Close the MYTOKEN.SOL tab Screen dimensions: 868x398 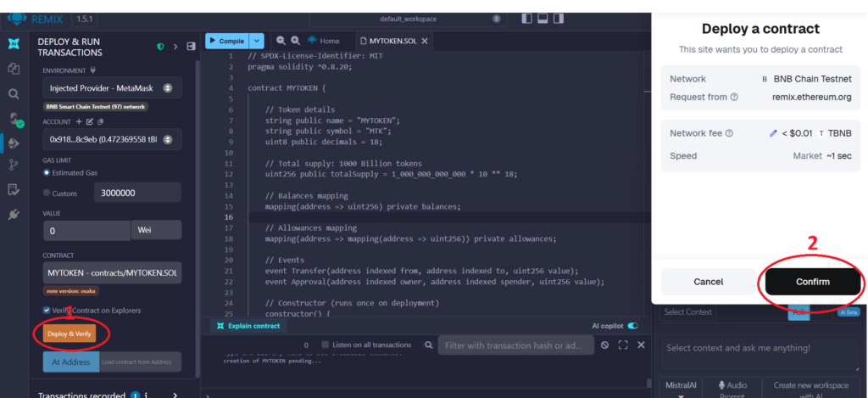[x=425, y=41]
